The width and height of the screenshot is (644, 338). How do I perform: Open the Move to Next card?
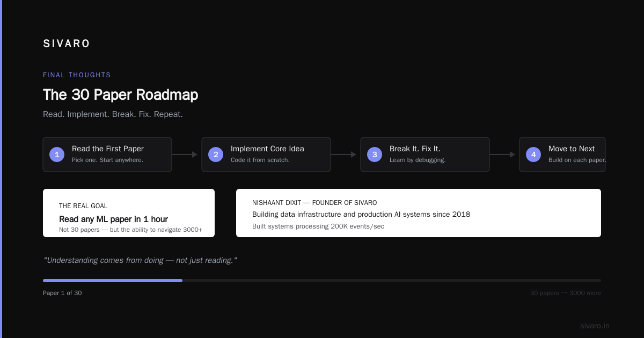[562, 155]
